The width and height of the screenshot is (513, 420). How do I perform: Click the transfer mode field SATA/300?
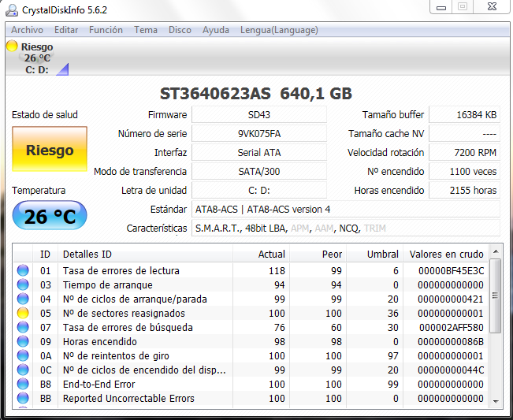[x=259, y=172]
